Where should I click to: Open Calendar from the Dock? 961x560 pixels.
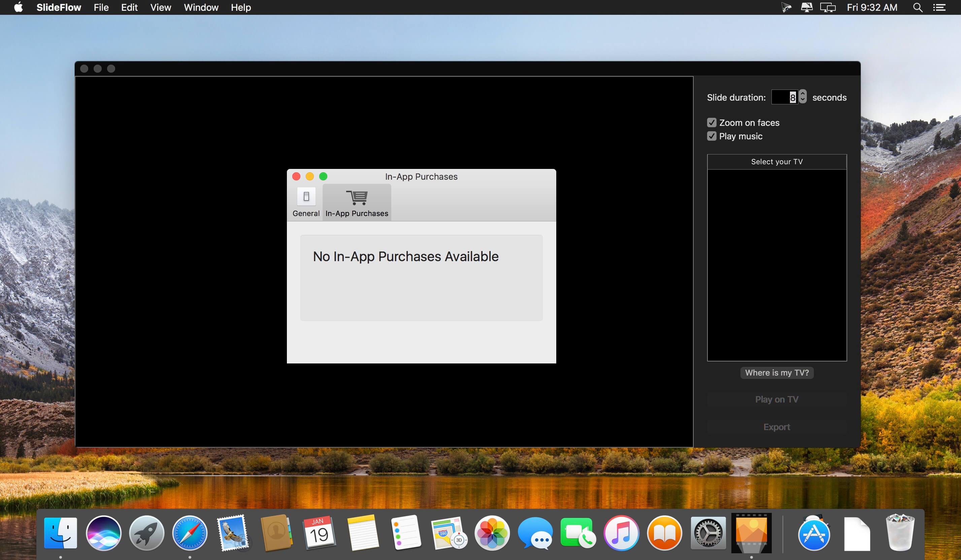click(x=320, y=533)
